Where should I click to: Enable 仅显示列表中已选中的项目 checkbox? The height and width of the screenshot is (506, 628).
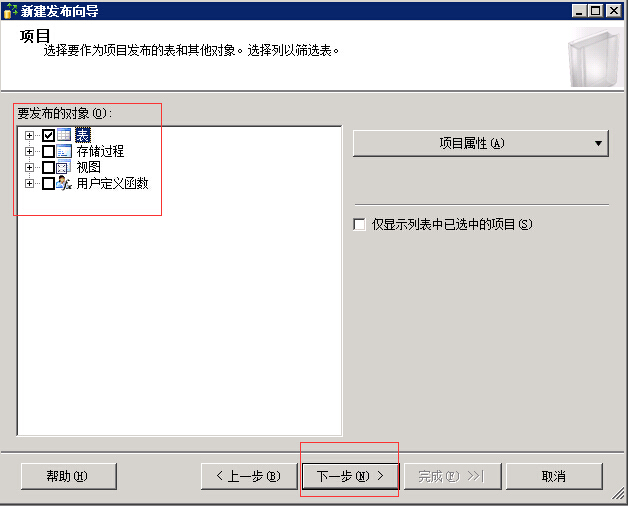coord(359,224)
